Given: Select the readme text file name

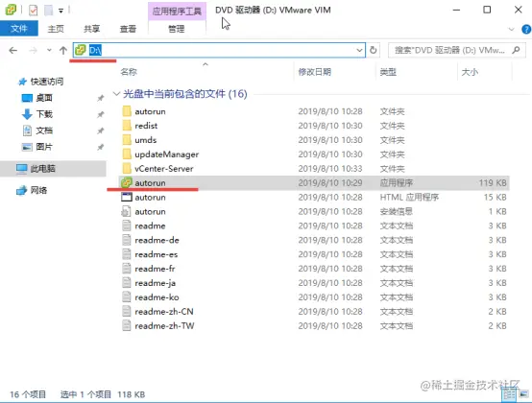Looking at the screenshot, I should (150, 225).
